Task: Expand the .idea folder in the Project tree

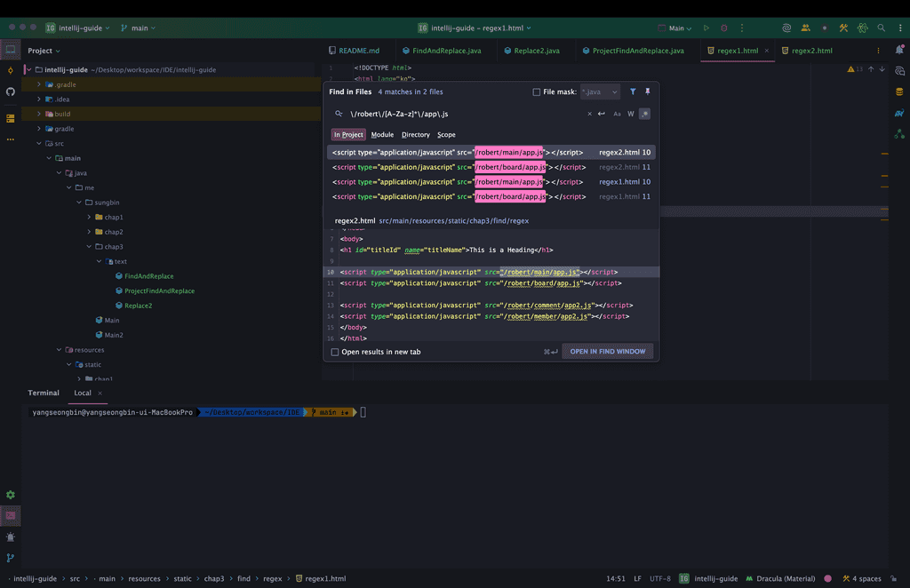Action: click(39, 99)
